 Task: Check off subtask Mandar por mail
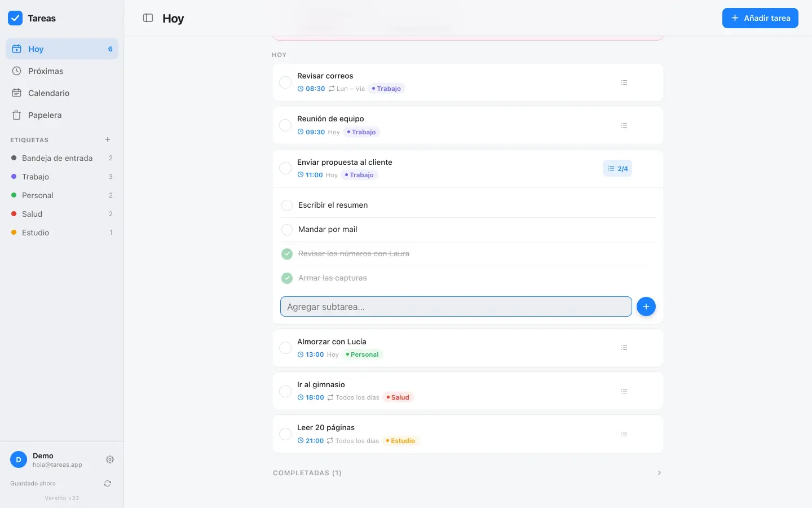coord(287,230)
